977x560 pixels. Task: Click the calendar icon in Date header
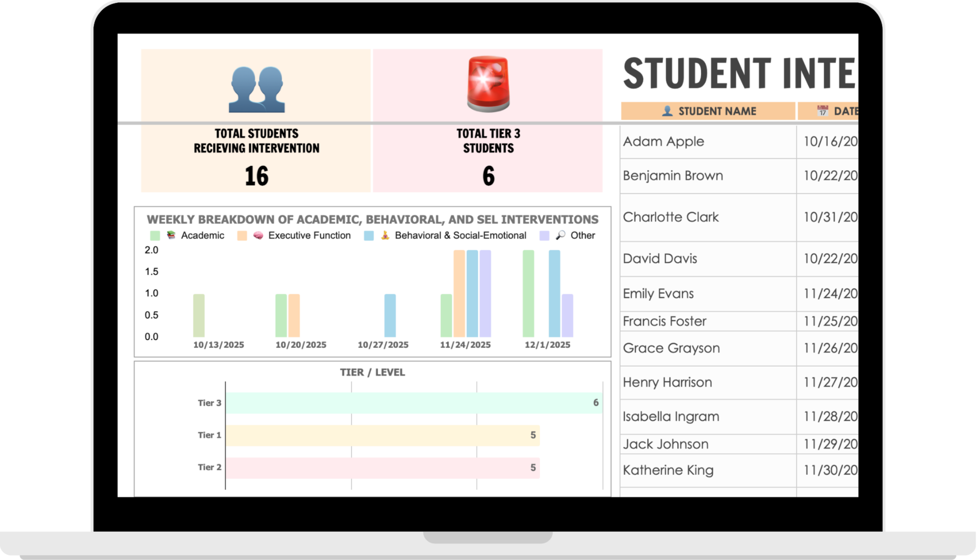(822, 111)
